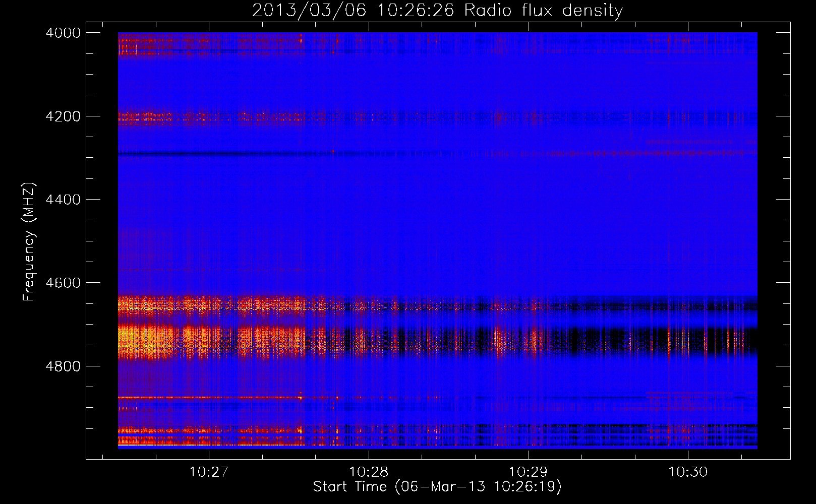Click the 10:27 time axis label

coord(209,472)
